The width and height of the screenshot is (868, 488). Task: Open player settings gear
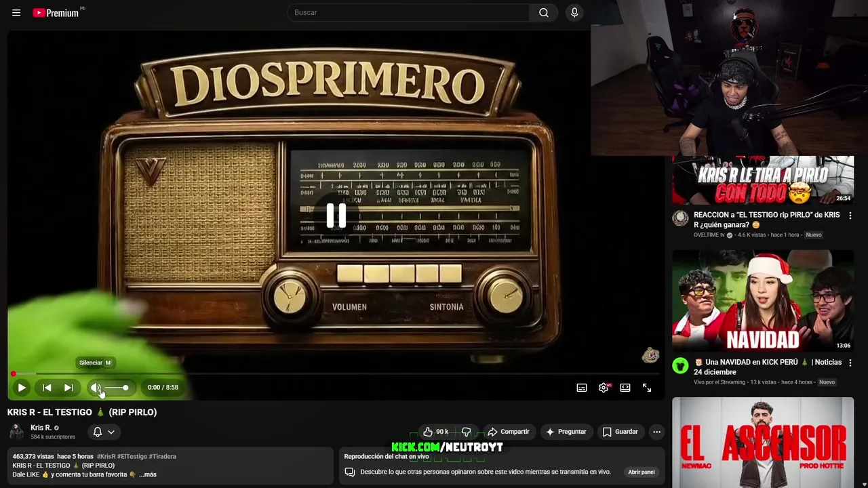pyautogui.click(x=604, y=388)
